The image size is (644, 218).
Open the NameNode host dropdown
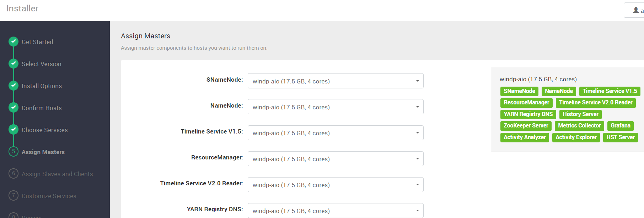coord(336,107)
